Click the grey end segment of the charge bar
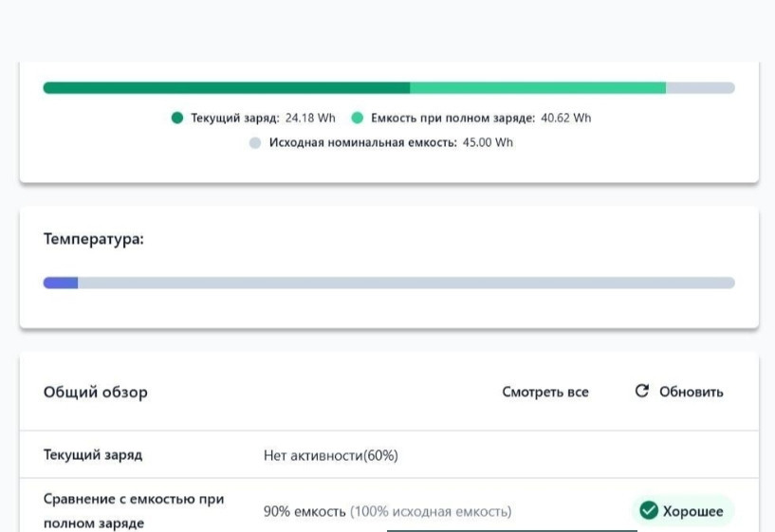 click(x=700, y=88)
